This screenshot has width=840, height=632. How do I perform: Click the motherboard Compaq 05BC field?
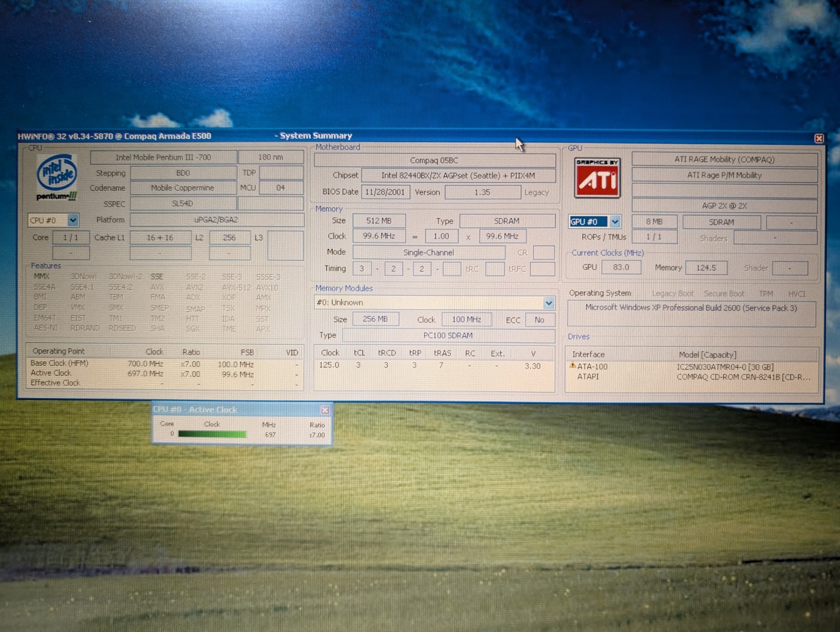[434, 161]
